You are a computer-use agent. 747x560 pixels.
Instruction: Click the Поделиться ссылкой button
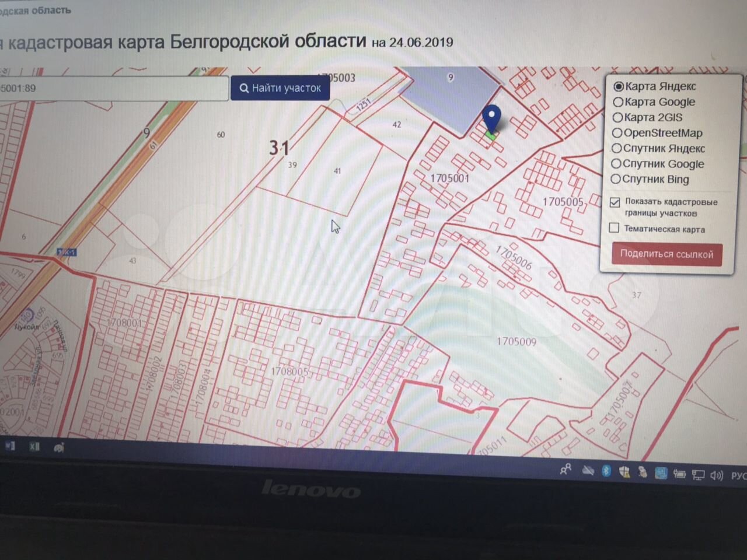tap(666, 254)
